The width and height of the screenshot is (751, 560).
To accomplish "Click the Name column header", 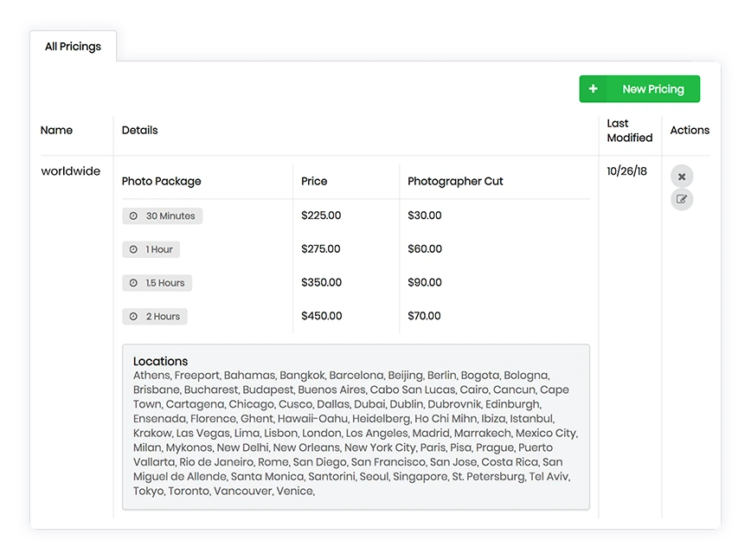I will pos(56,131).
